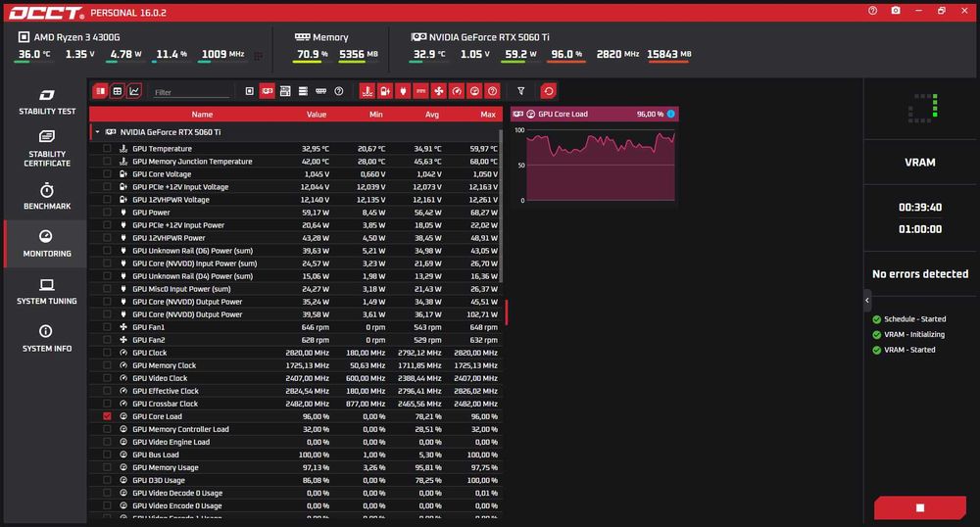Toggle the temperature sensor type filter
This screenshot has width=980, height=527.
367,91
